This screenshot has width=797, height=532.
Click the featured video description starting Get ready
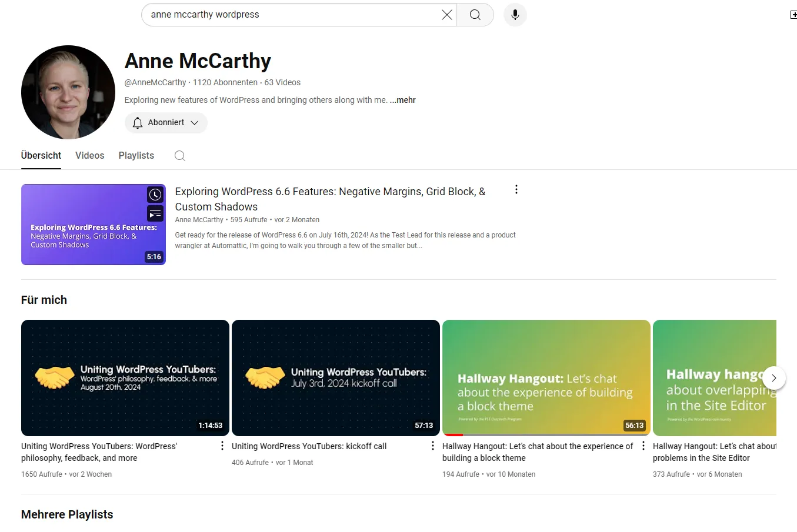(x=345, y=240)
